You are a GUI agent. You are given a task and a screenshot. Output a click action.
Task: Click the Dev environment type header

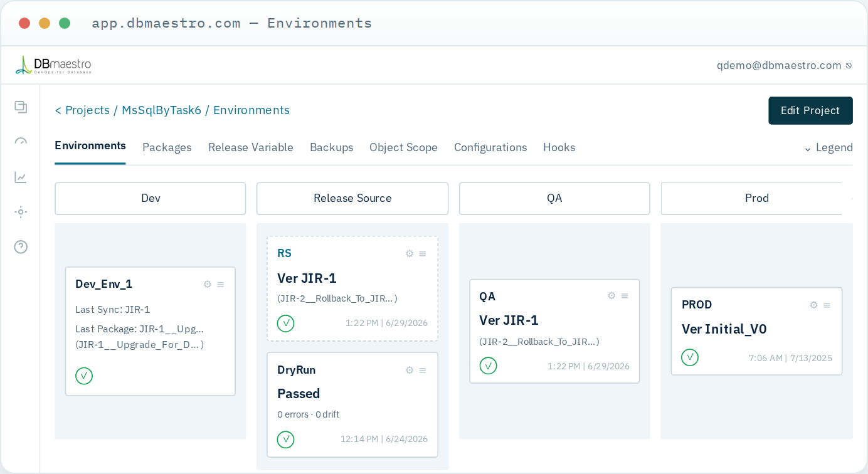click(151, 198)
